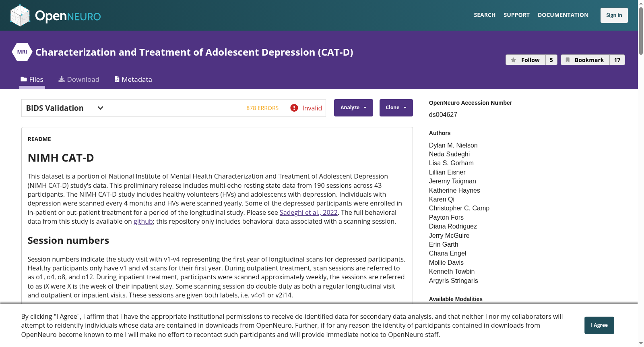Click the bookmark icon on Bookmark

[x=568, y=60]
